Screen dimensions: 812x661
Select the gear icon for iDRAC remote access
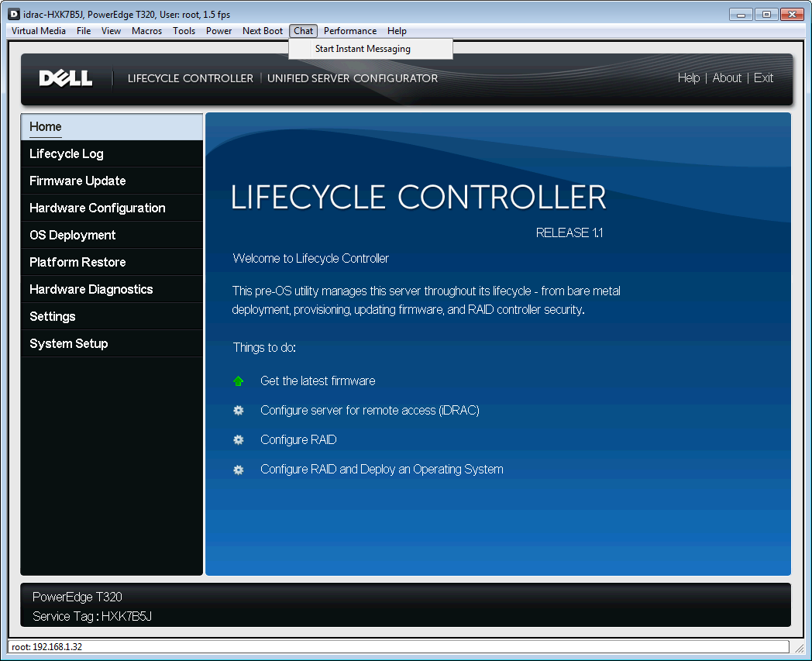pyautogui.click(x=239, y=410)
